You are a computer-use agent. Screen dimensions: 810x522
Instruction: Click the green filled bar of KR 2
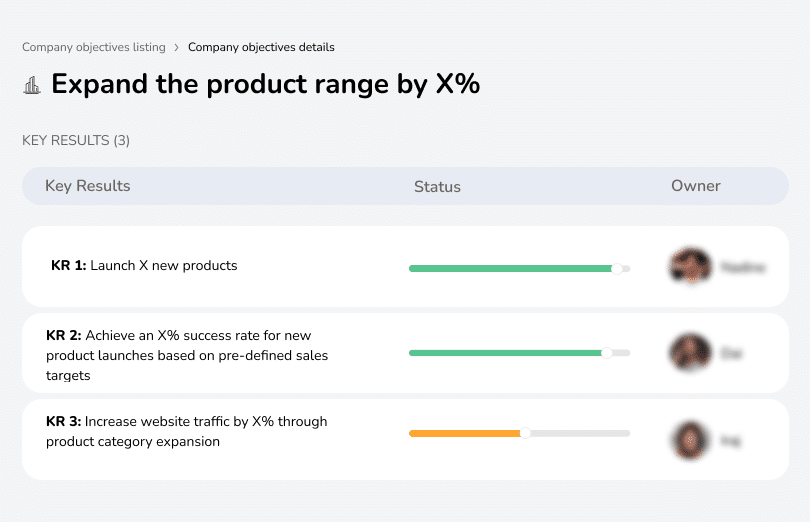click(x=505, y=353)
